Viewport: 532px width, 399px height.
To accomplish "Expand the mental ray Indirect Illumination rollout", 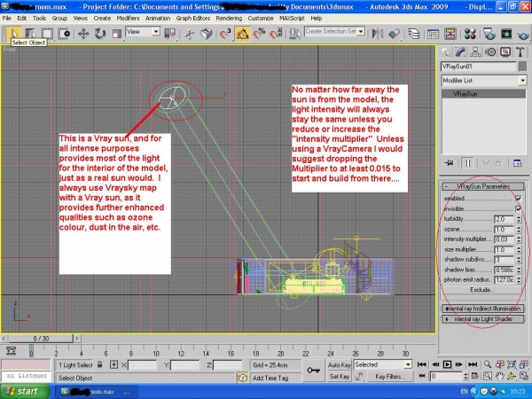I will (483, 309).
